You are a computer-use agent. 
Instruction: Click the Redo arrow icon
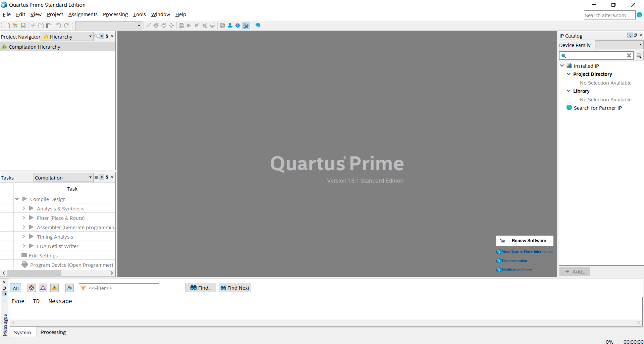click(x=66, y=26)
